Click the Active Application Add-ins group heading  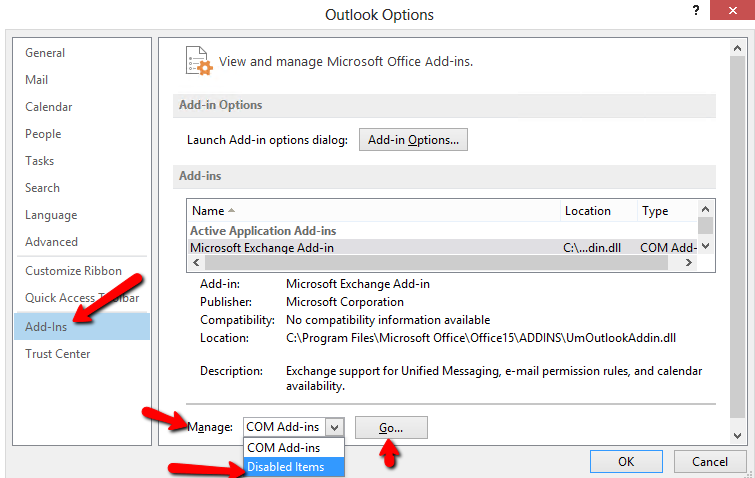click(263, 231)
